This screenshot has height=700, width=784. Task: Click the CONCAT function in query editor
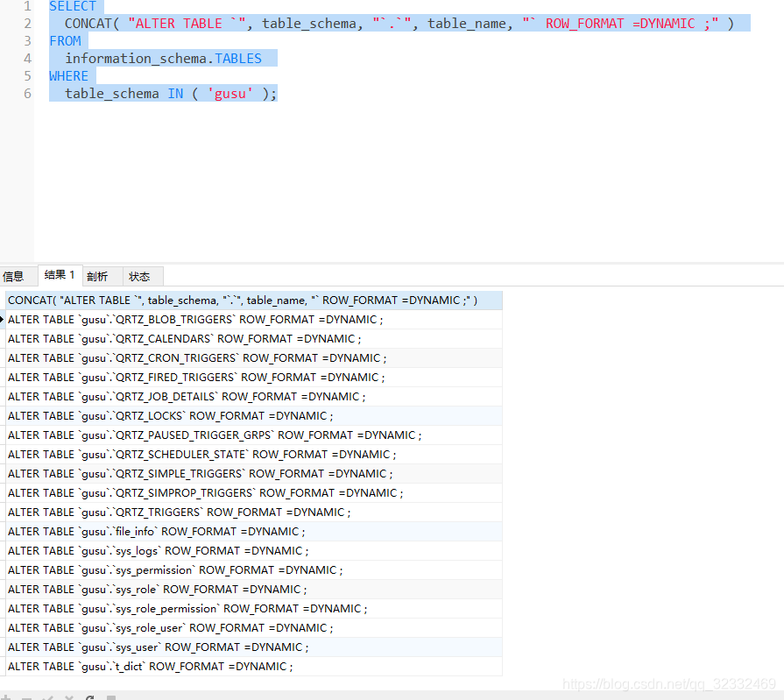pos(88,24)
